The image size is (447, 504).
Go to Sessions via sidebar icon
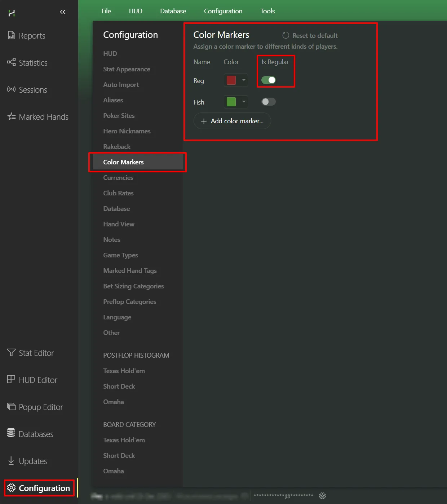coord(11,89)
